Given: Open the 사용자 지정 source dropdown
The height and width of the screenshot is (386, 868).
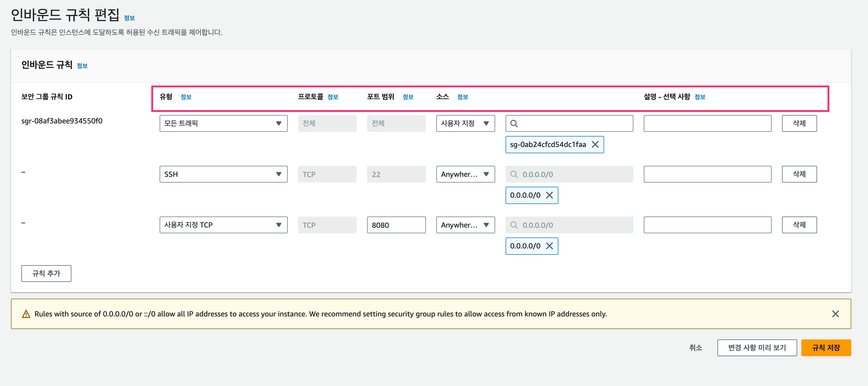Looking at the screenshot, I should [x=465, y=123].
